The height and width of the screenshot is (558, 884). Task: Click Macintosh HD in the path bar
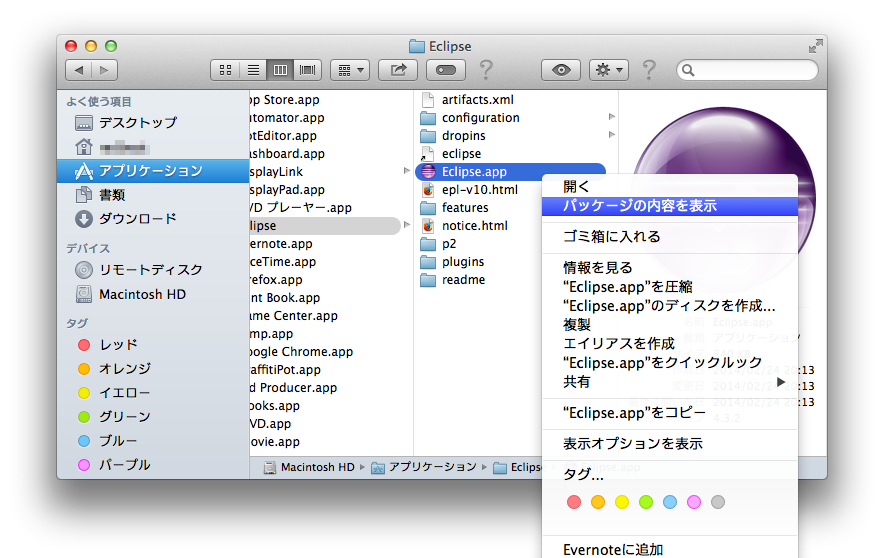pyautogui.click(x=310, y=467)
